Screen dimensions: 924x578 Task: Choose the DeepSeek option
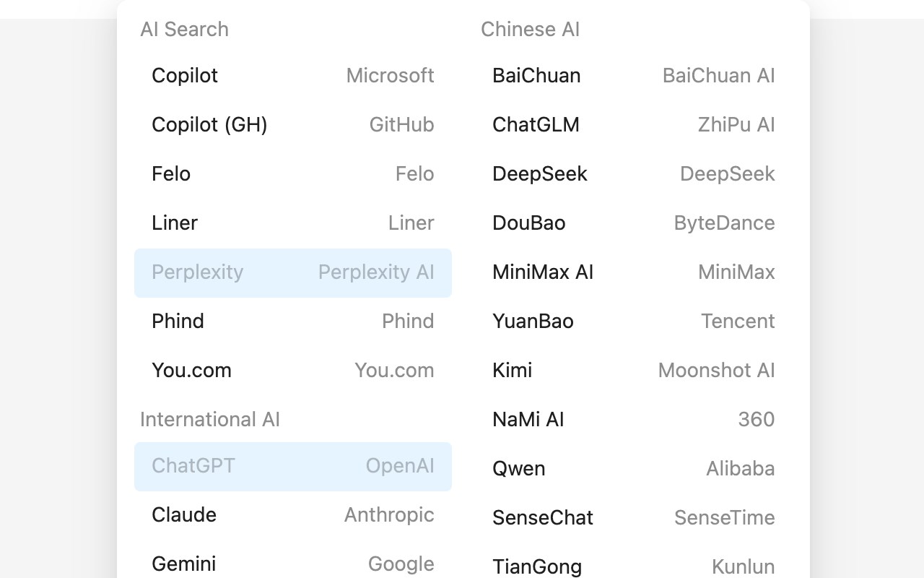pos(634,174)
